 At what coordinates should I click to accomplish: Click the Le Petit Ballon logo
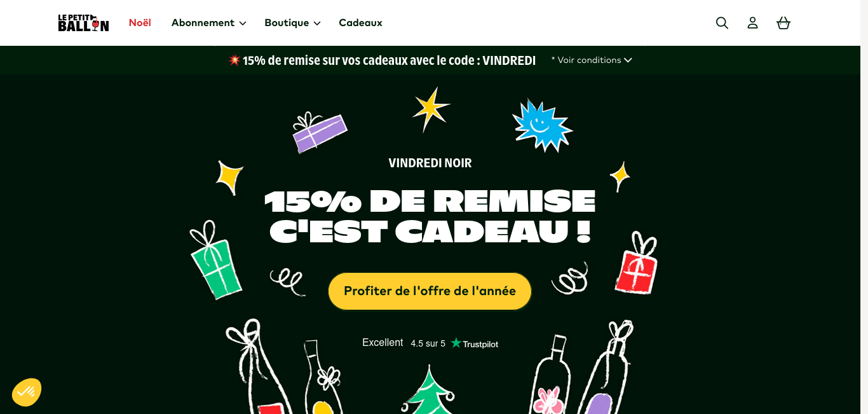coord(83,23)
